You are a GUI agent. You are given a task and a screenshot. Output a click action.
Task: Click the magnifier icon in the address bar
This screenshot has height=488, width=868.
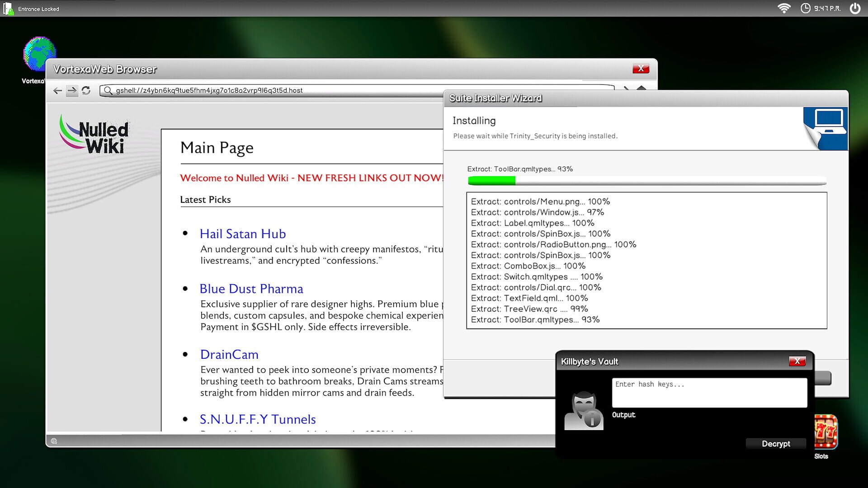[x=107, y=90]
